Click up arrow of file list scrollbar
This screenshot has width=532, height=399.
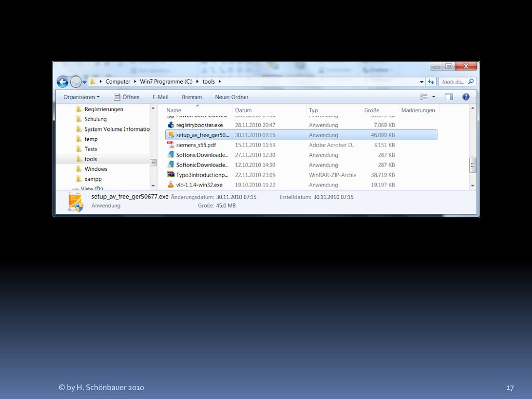[x=473, y=108]
